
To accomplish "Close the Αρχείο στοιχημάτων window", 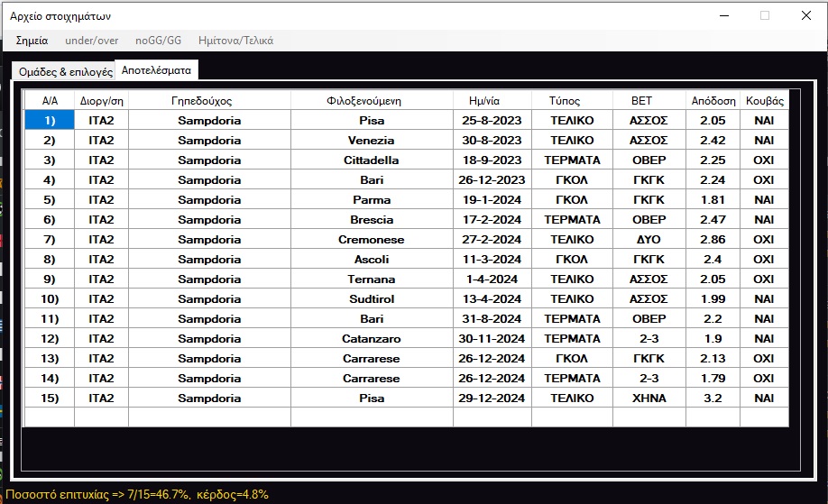I will (805, 15).
